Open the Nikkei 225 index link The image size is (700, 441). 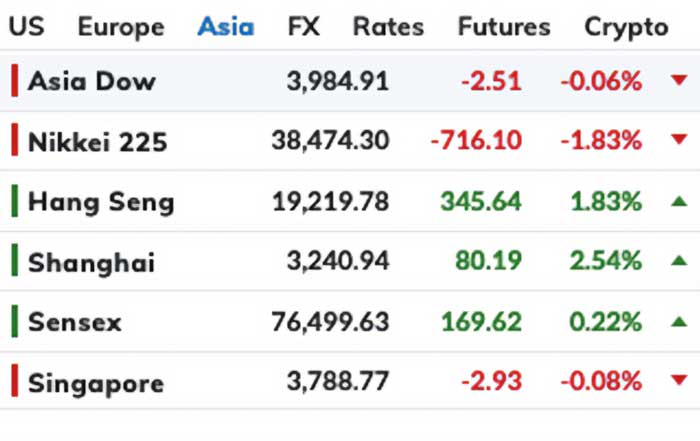coord(97,142)
